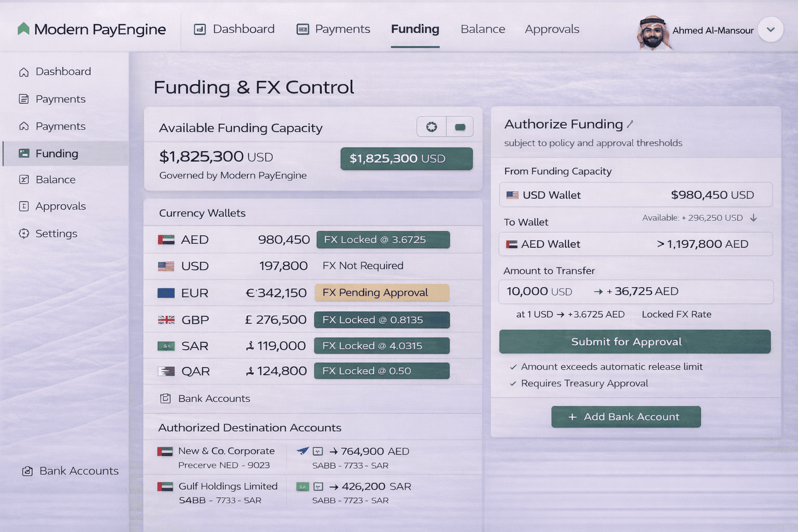Screen dimensions: 798x532
Task: Click the Add Bank Account button
Action: 626,417
